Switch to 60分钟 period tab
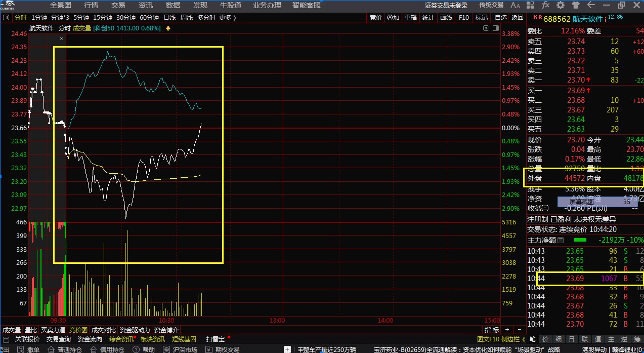 click(149, 18)
